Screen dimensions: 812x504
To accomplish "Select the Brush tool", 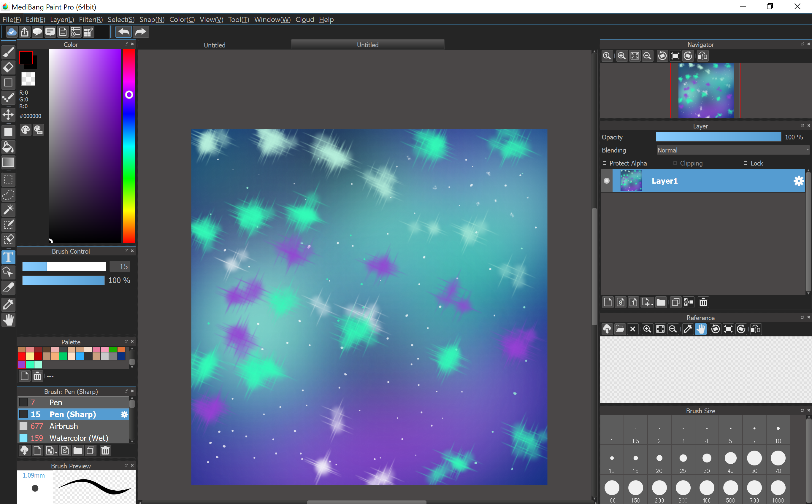I will pos(8,52).
